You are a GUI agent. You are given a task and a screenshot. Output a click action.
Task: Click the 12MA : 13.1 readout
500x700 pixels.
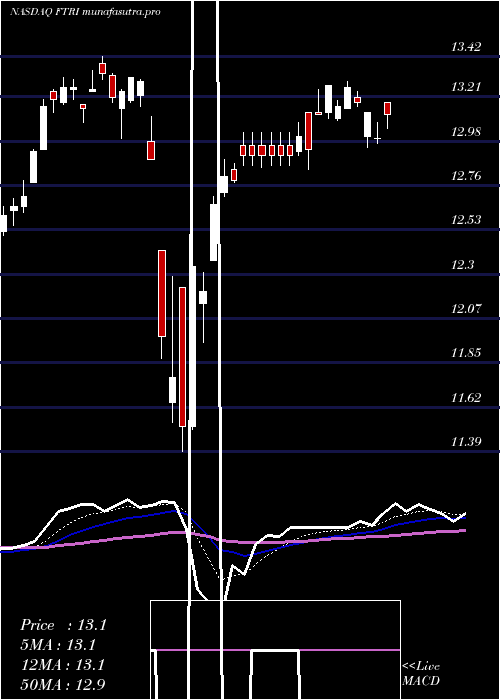click(63, 665)
